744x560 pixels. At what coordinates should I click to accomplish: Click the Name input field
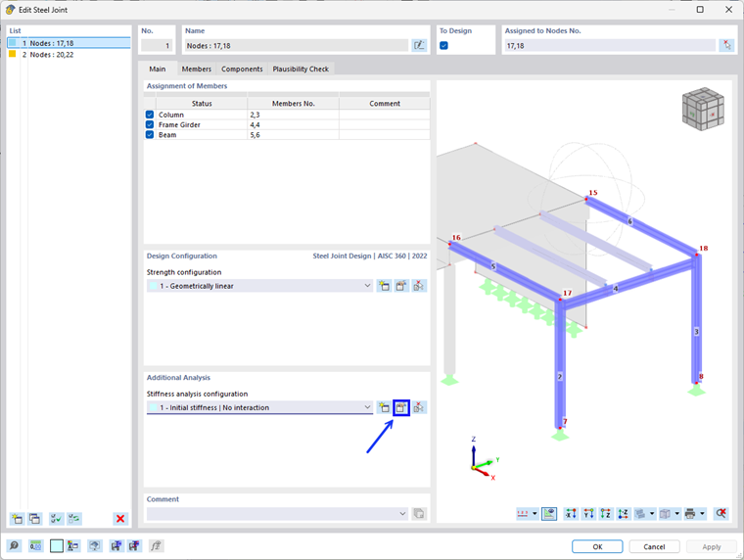pyautogui.click(x=296, y=46)
